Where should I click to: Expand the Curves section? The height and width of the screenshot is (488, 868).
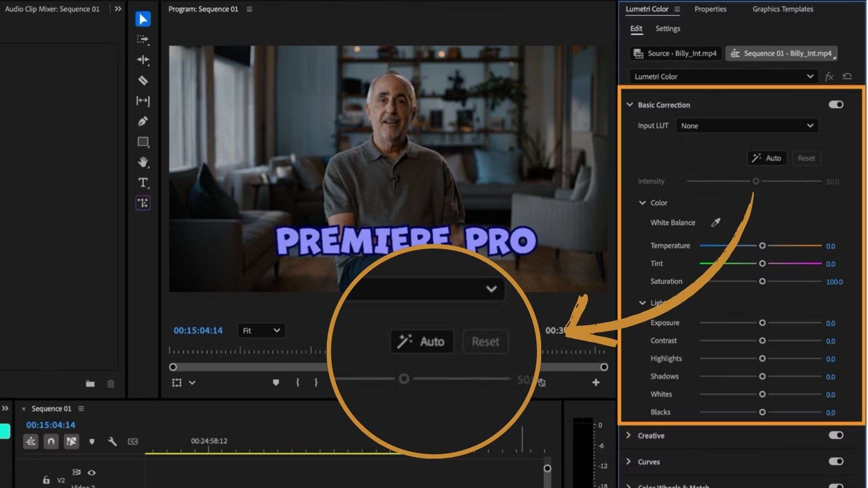coord(628,461)
